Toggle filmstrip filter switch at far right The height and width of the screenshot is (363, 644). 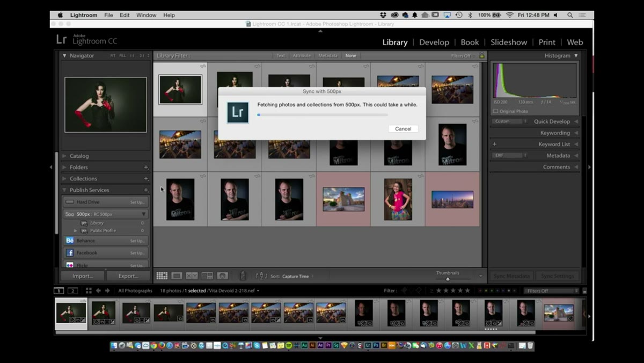(x=584, y=291)
